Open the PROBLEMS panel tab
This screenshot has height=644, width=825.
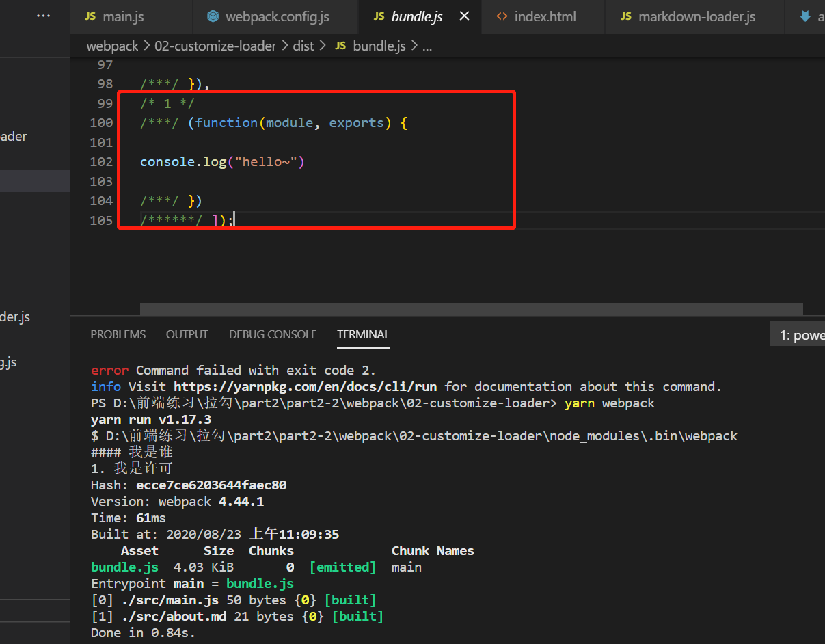point(118,334)
